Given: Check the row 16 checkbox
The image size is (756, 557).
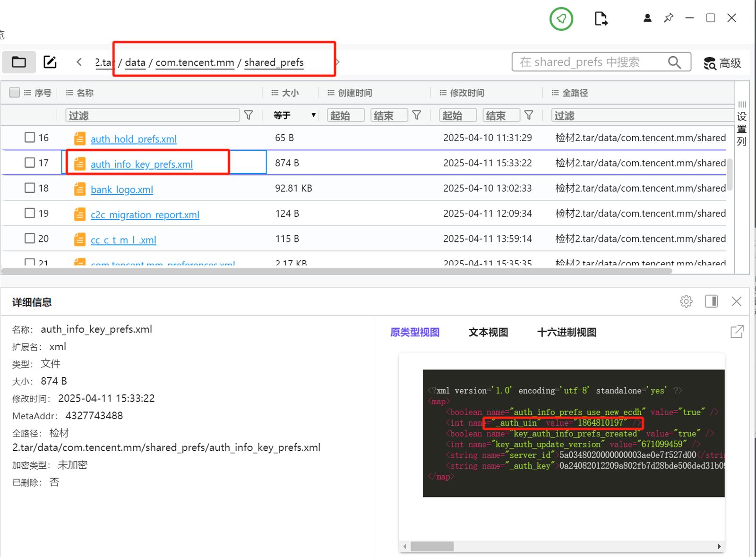Looking at the screenshot, I should [30, 137].
